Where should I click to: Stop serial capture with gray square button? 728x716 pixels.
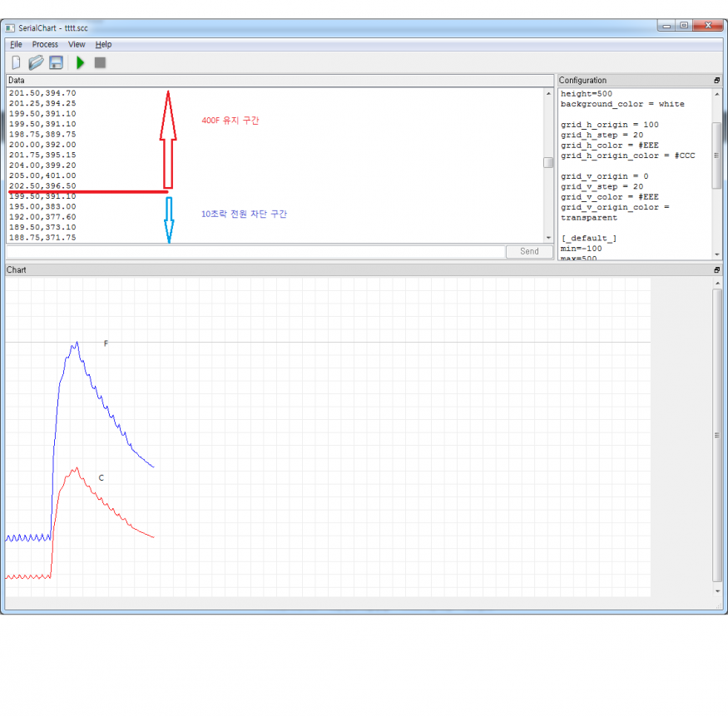pos(100,62)
